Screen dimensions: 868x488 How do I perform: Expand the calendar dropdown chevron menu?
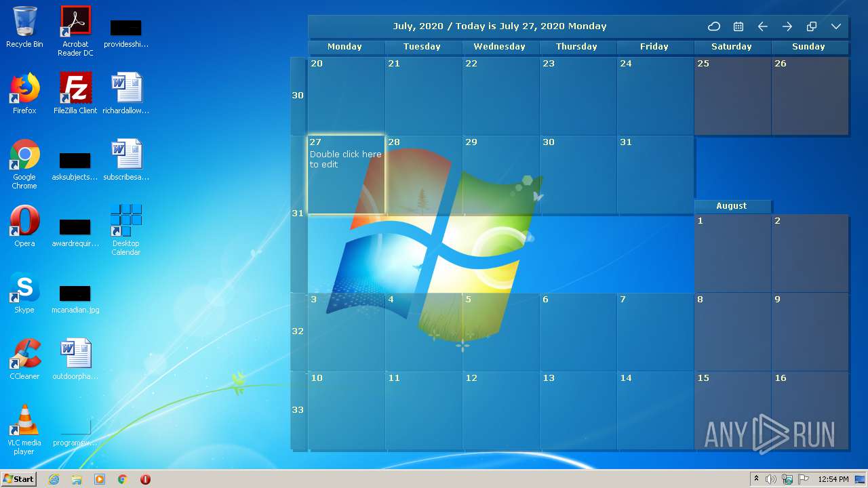tap(836, 26)
